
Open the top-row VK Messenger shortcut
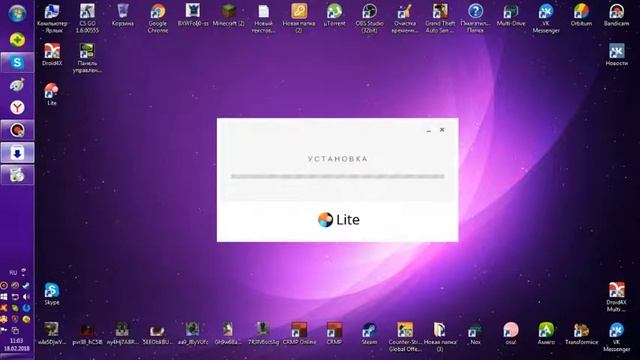point(546,18)
